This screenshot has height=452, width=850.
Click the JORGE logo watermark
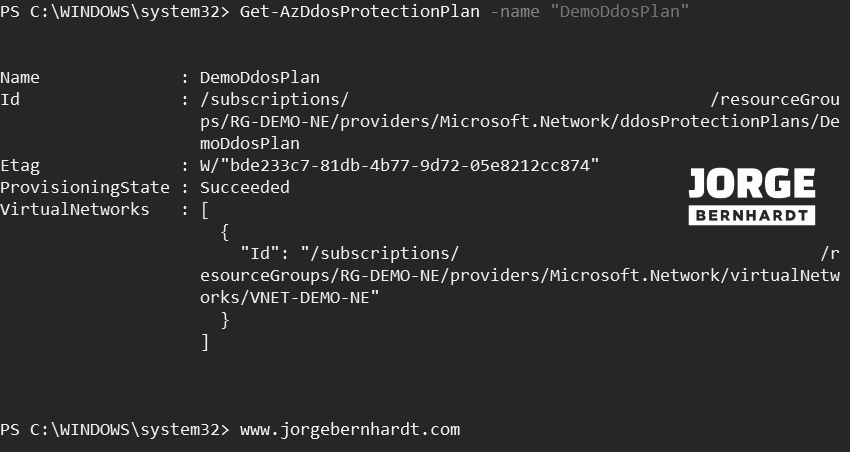point(751,185)
